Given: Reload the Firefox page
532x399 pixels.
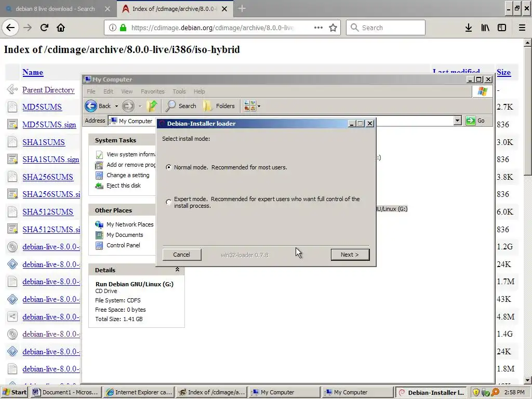Looking at the screenshot, I should (x=45, y=28).
